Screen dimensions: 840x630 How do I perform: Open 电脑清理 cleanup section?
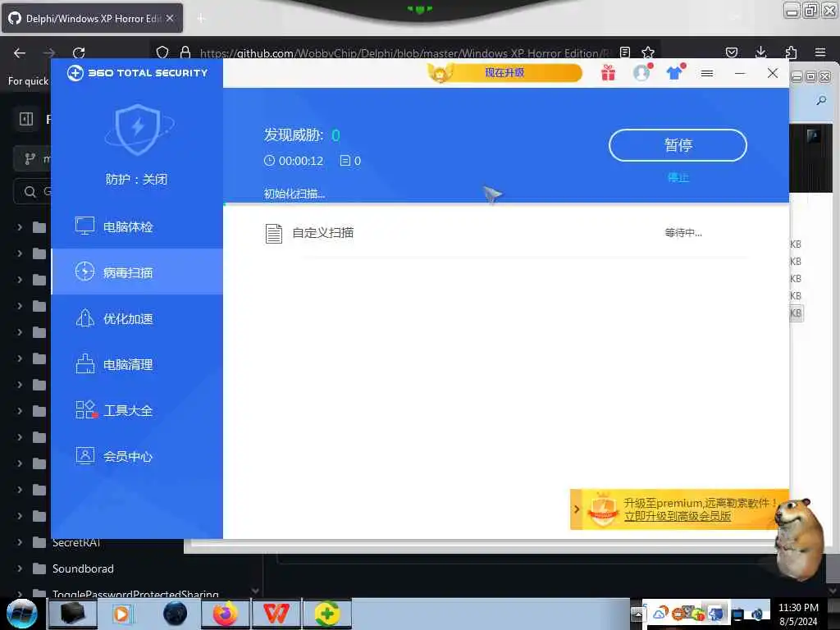(137, 364)
